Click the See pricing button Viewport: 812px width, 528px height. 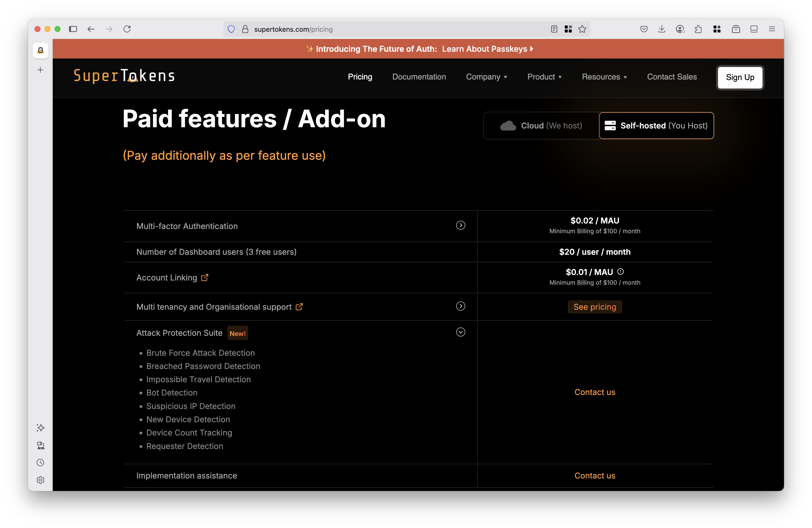tap(594, 307)
